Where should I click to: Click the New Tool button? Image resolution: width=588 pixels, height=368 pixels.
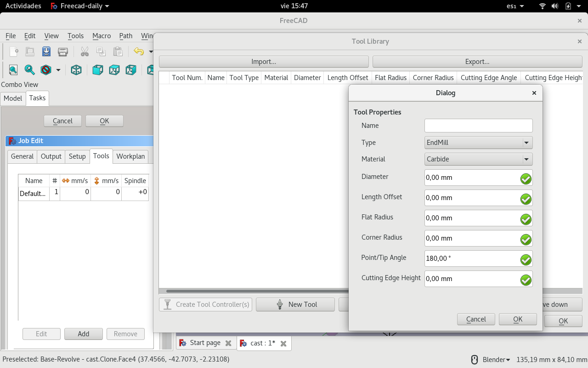295,305
